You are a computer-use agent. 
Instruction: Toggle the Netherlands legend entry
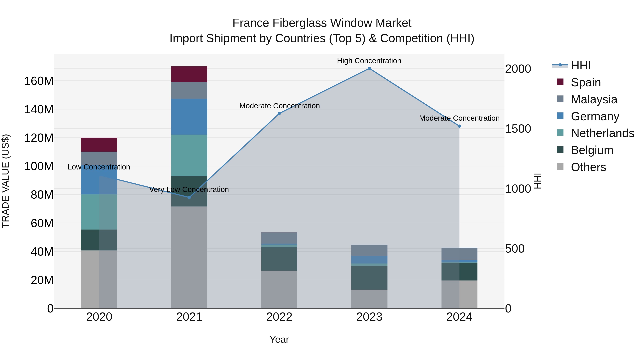pyautogui.click(x=596, y=133)
